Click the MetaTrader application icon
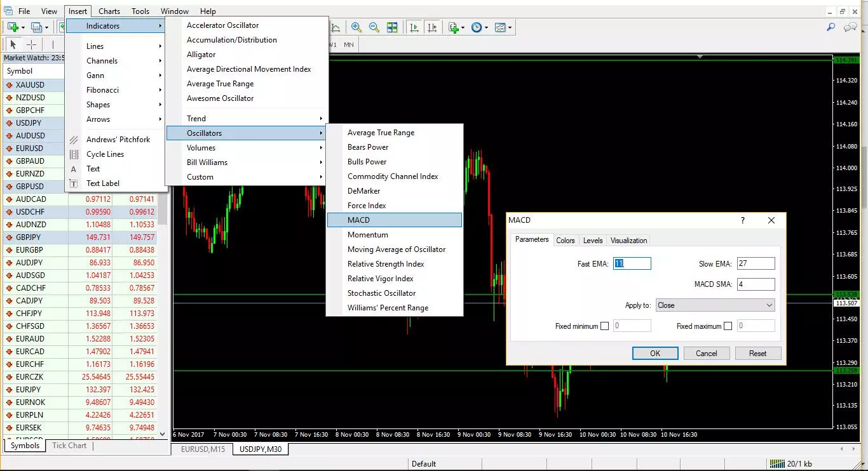This screenshot has height=471, width=868. [8, 11]
